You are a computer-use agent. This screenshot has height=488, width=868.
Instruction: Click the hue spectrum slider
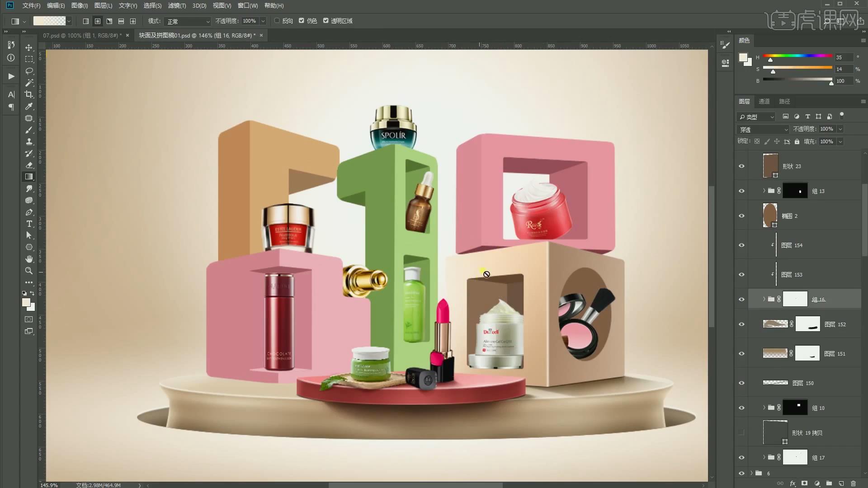pos(798,56)
